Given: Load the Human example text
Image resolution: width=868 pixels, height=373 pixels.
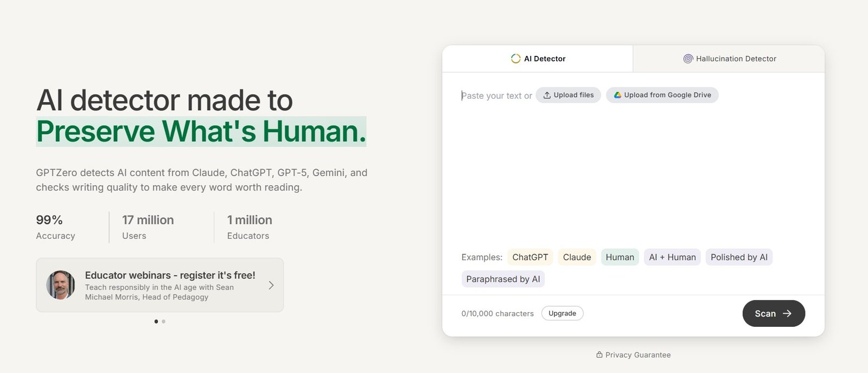Looking at the screenshot, I should (620, 257).
